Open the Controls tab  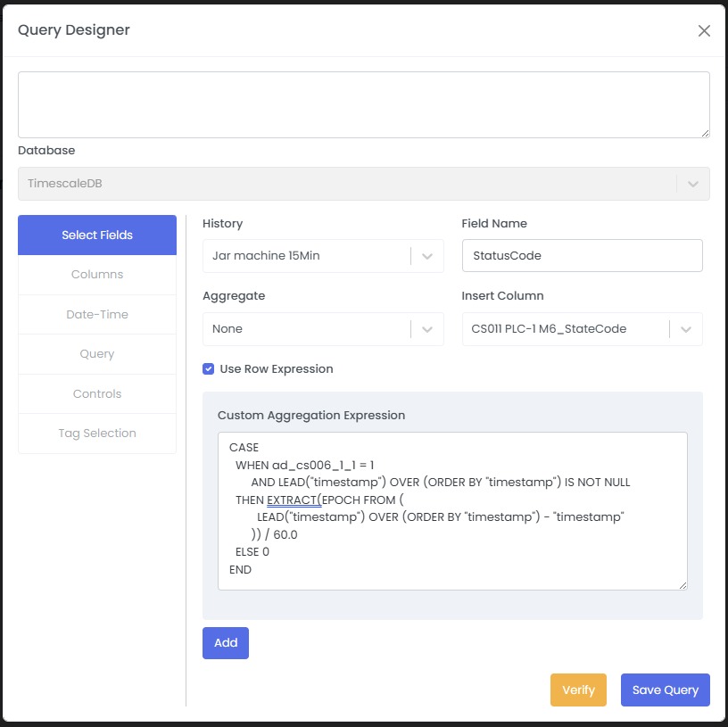97,394
